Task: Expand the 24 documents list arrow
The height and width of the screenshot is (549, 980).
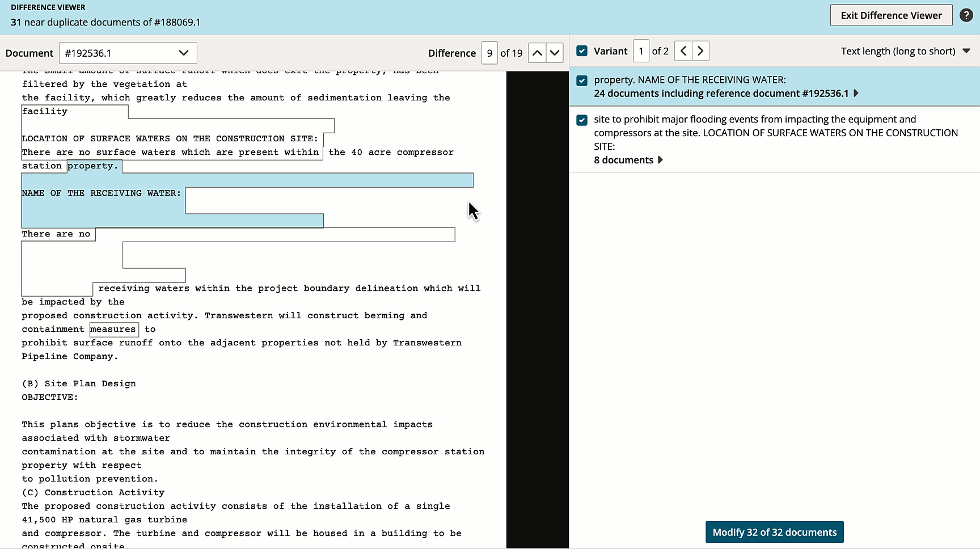Action: click(x=856, y=94)
